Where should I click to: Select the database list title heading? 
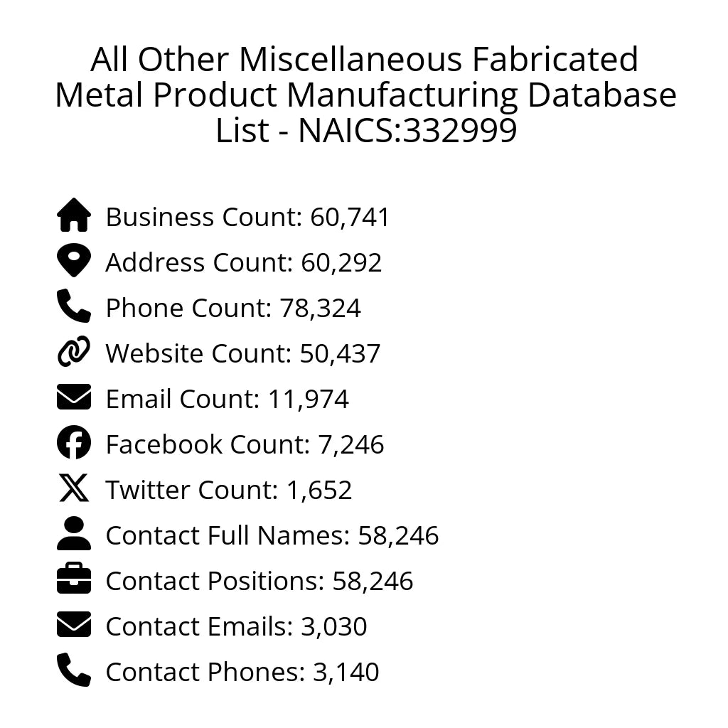coord(365,95)
